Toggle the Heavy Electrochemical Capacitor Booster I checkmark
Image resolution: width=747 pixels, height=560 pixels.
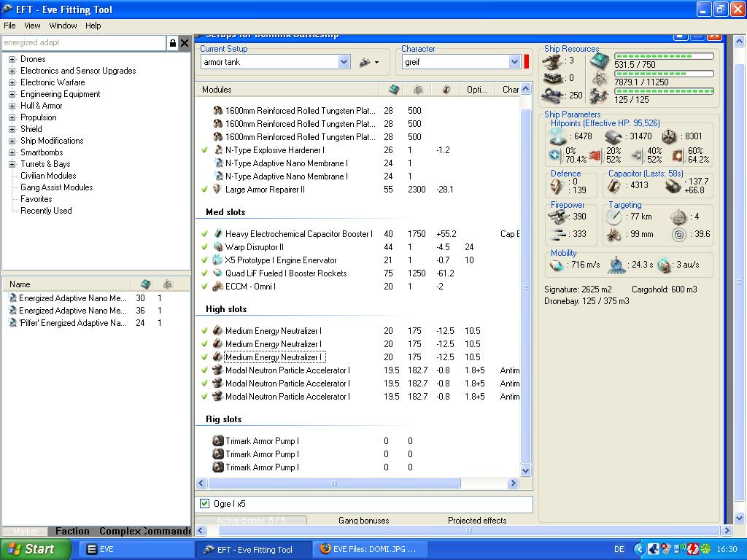point(204,234)
